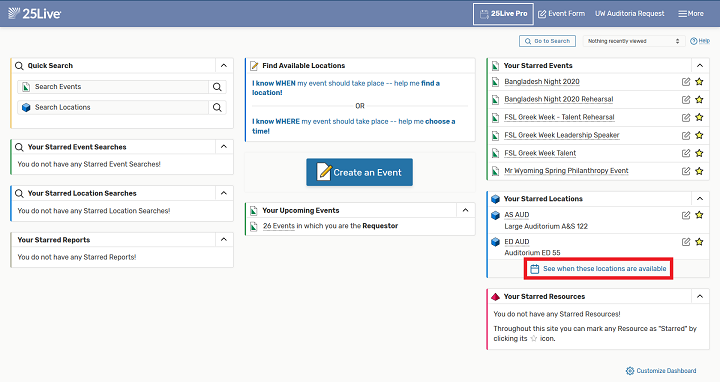
Task: Edit Bangladesh Night 2020 event icon
Action: (686, 82)
